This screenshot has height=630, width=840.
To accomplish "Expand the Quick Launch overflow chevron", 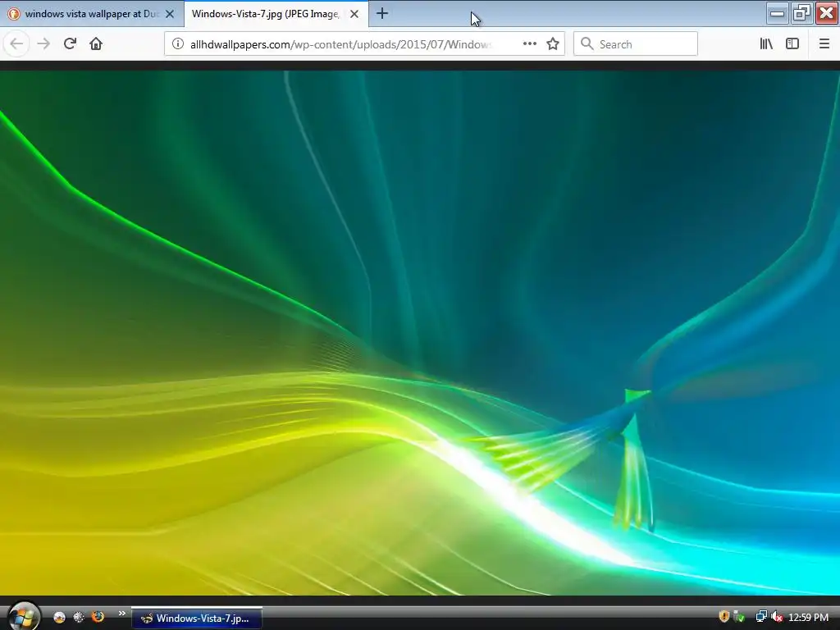I will pyautogui.click(x=121, y=614).
